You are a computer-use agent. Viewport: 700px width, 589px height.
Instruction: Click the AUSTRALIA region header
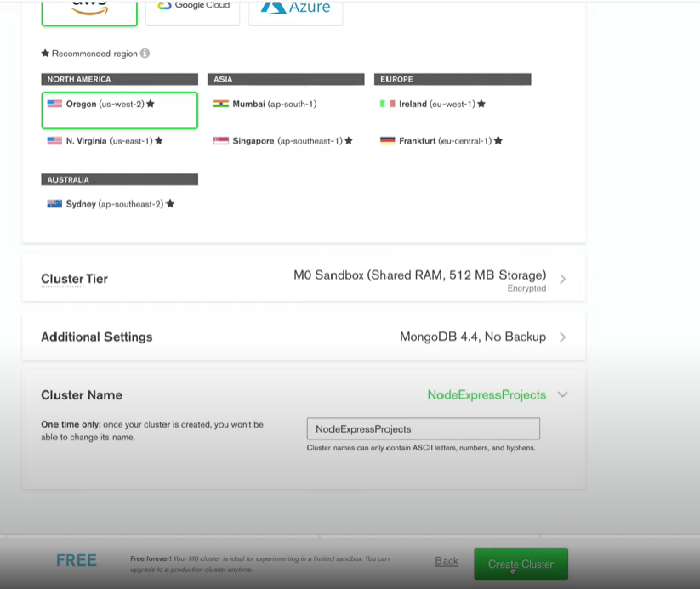click(x=120, y=180)
